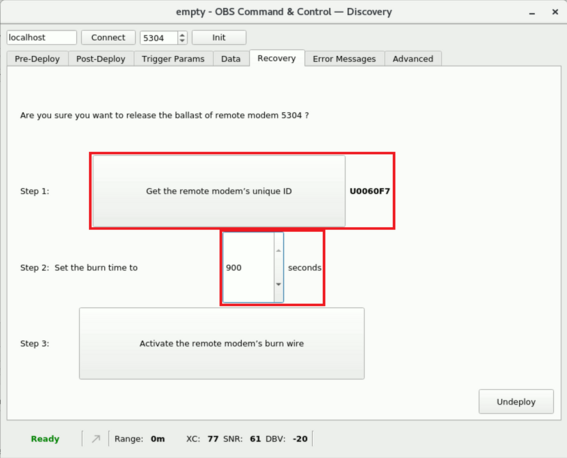This screenshot has width=567, height=458.
Task: Show the Error Messages tab
Action: 344,59
